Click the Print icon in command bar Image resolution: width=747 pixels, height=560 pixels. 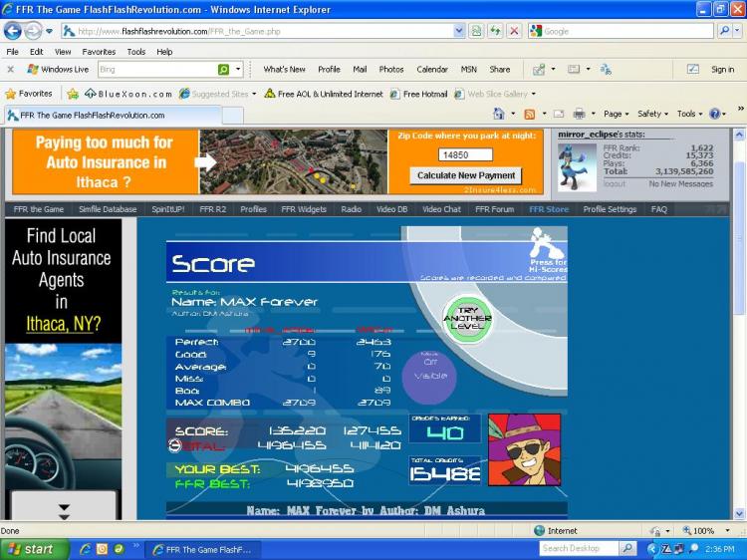click(579, 114)
